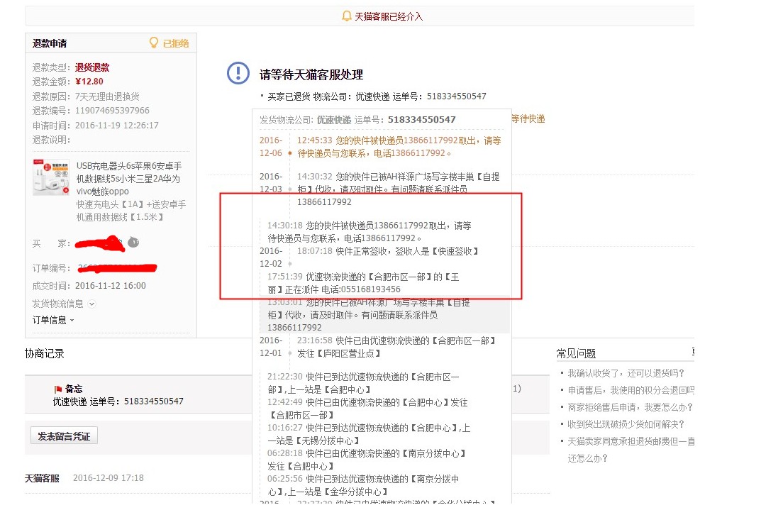Select refund number 119074695397966
761x532 pixels.
tap(112, 110)
